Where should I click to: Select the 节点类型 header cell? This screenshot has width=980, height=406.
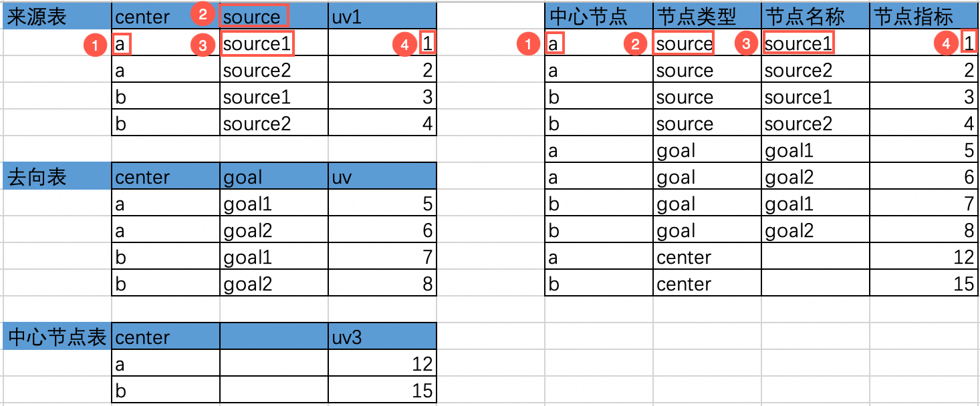click(707, 17)
